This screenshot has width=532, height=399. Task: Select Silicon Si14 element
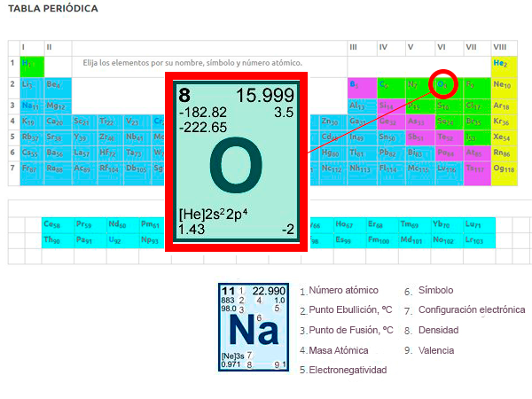(391, 106)
